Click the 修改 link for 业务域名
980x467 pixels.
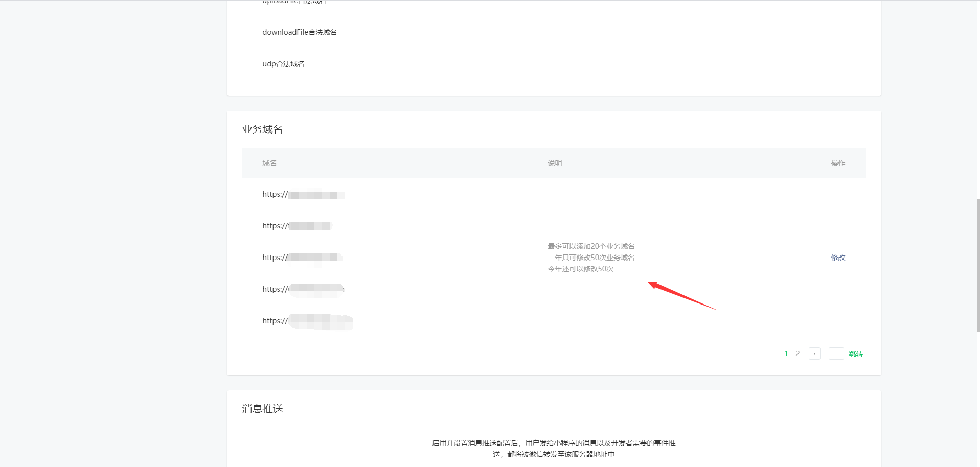click(838, 258)
